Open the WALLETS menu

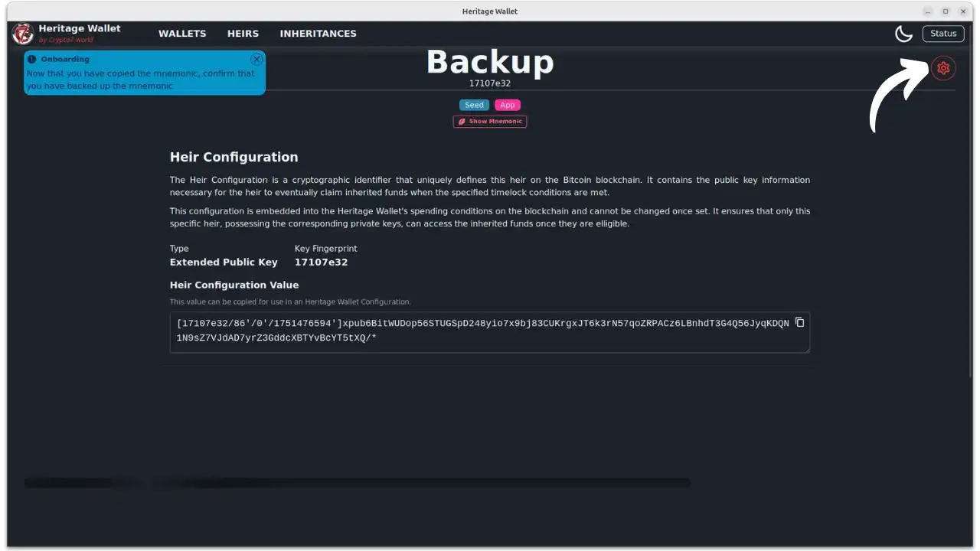pyautogui.click(x=182, y=34)
